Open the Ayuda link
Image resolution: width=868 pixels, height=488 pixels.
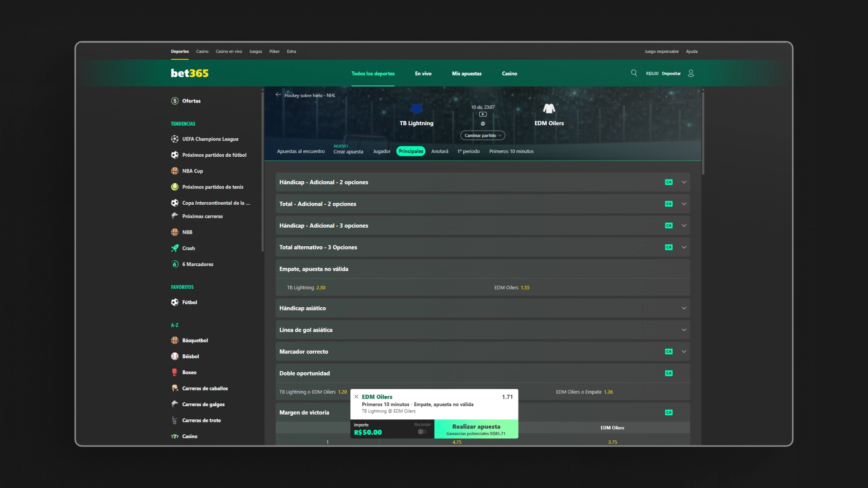point(692,52)
